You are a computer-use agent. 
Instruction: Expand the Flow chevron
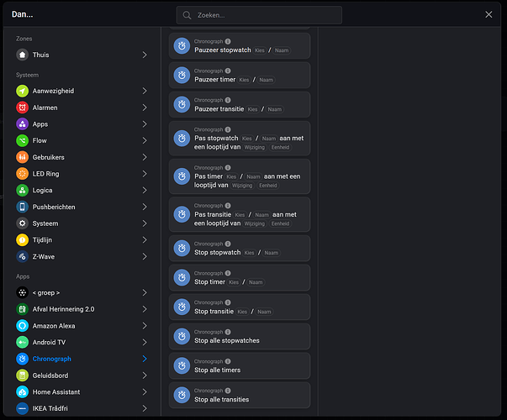(145, 140)
